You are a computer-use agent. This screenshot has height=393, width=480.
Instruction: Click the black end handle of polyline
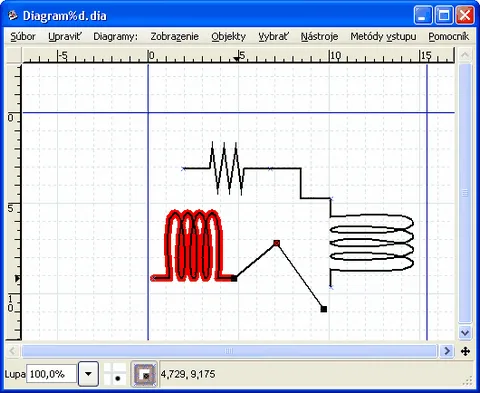(x=324, y=309)
